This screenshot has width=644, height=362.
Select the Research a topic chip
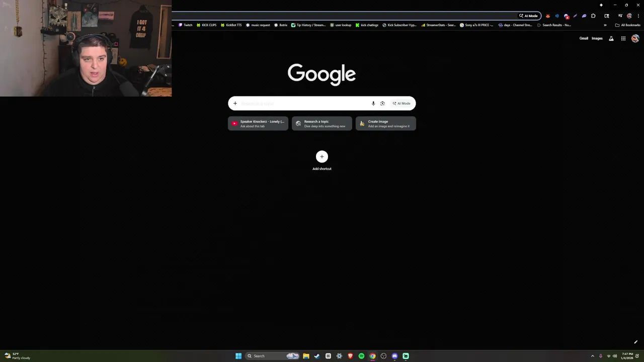coord(322,124)
